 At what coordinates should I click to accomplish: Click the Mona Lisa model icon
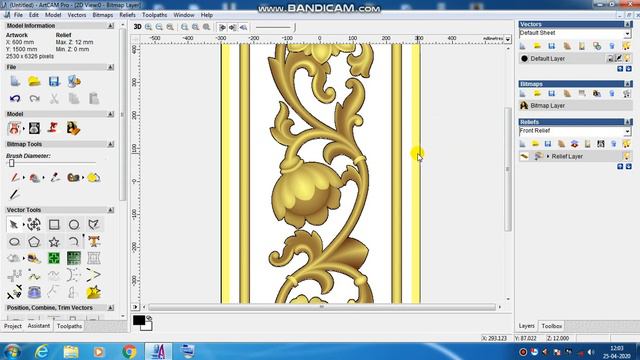(x=73, y=129)
